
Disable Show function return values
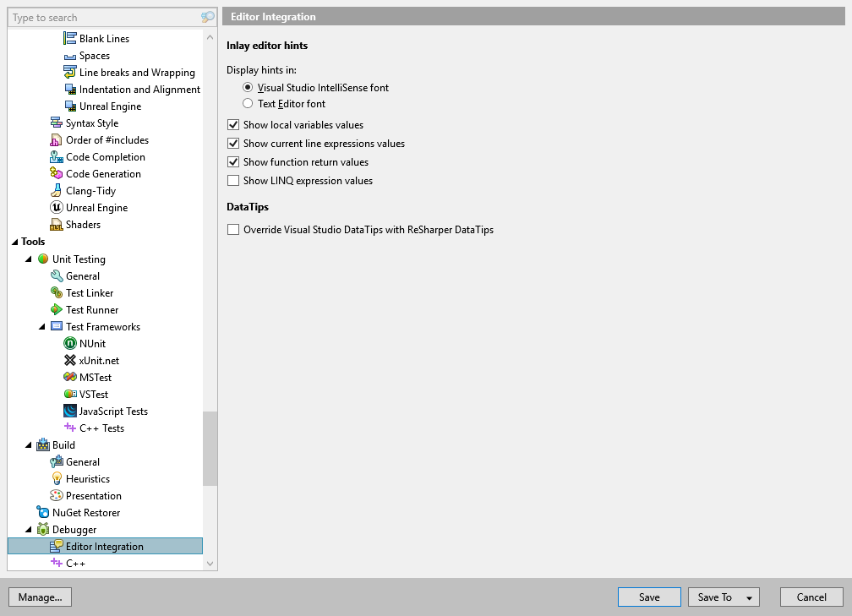[x=232, y=161]
